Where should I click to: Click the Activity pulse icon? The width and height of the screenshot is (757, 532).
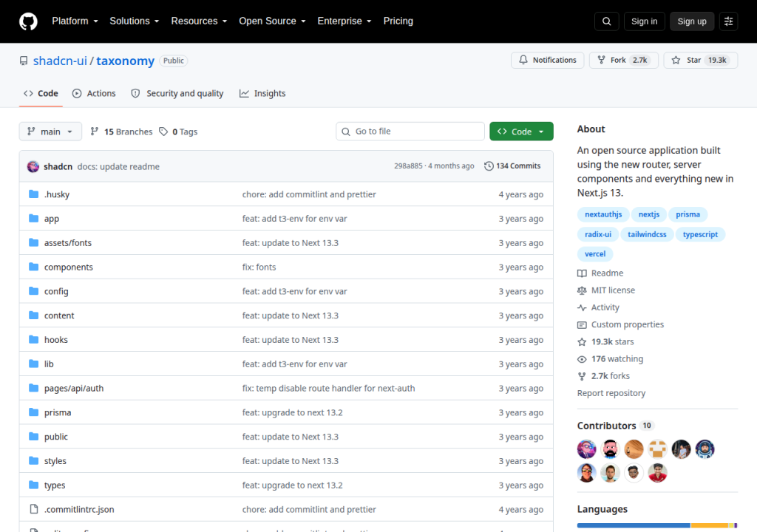coord(582,307)
